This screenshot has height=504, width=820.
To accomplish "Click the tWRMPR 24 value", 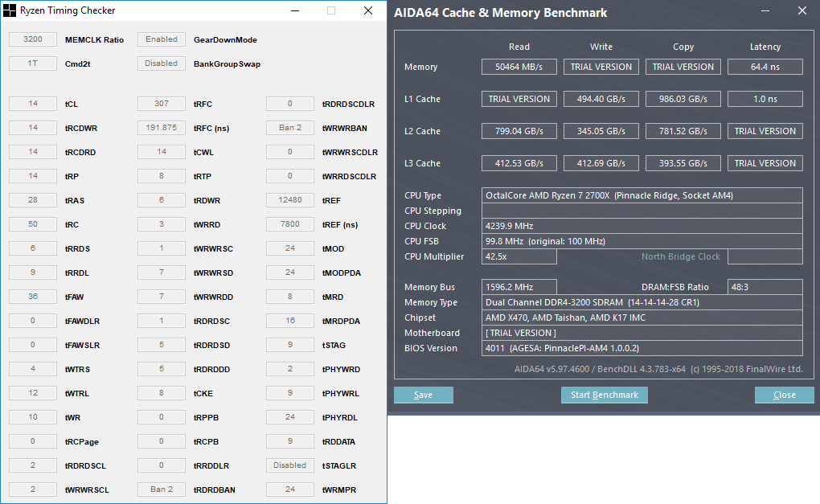I will click(290, 490).
